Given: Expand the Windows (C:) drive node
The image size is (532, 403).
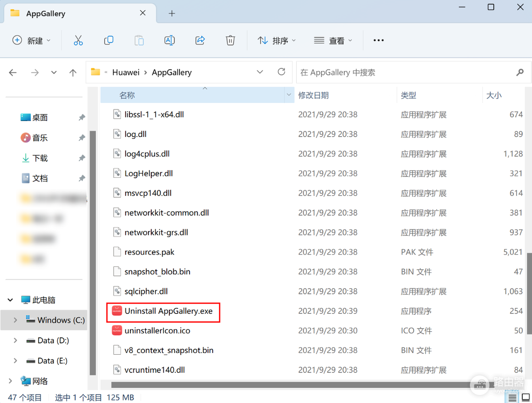Looking at the screenshot, I should pos(15,320).
